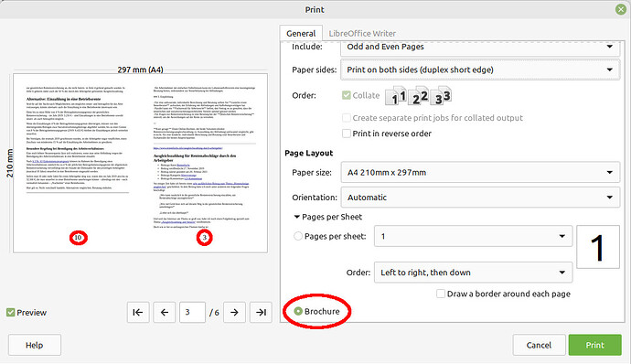The image size is (631, 364).
Task: Open the Paper size dropdown
Action: click(x=480, y=172)
